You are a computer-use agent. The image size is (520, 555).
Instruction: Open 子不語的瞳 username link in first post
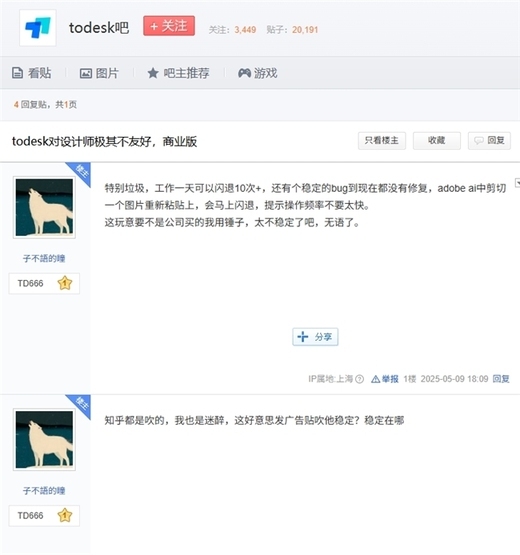(44, 258)
